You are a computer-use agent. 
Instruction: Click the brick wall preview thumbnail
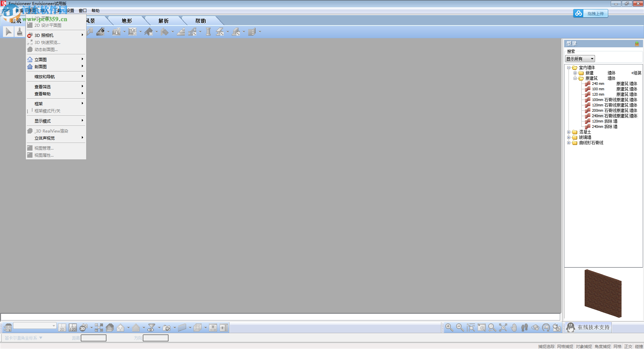(x=603, y=293)
